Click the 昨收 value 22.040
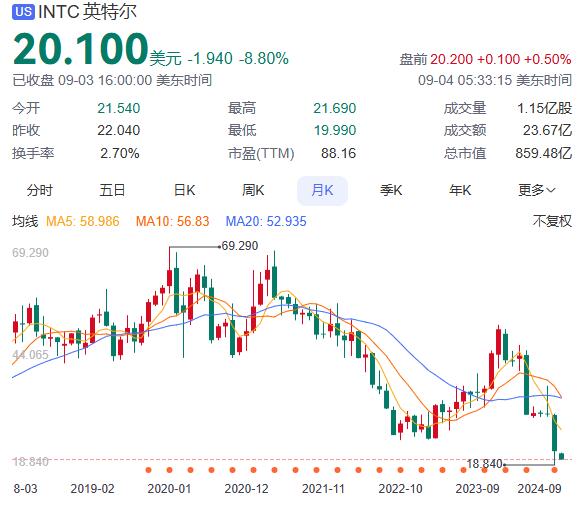Image resolution: width=581 pixels, height=505 pixels. tap(119, 130)
